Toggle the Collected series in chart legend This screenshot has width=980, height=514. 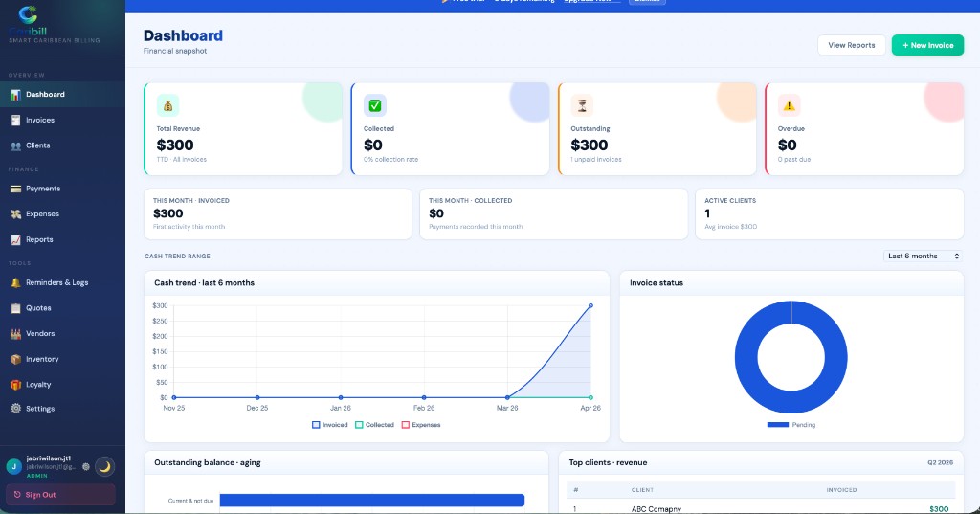tap(374, 425)
